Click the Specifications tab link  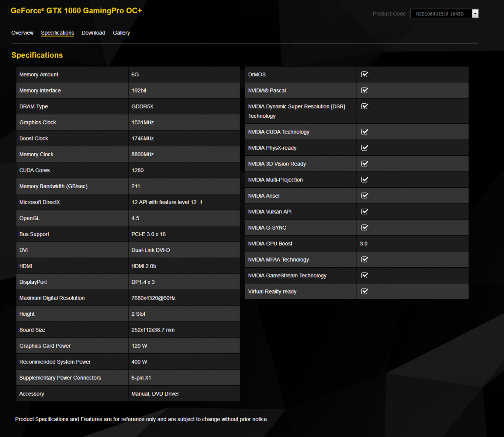(58, 33)
